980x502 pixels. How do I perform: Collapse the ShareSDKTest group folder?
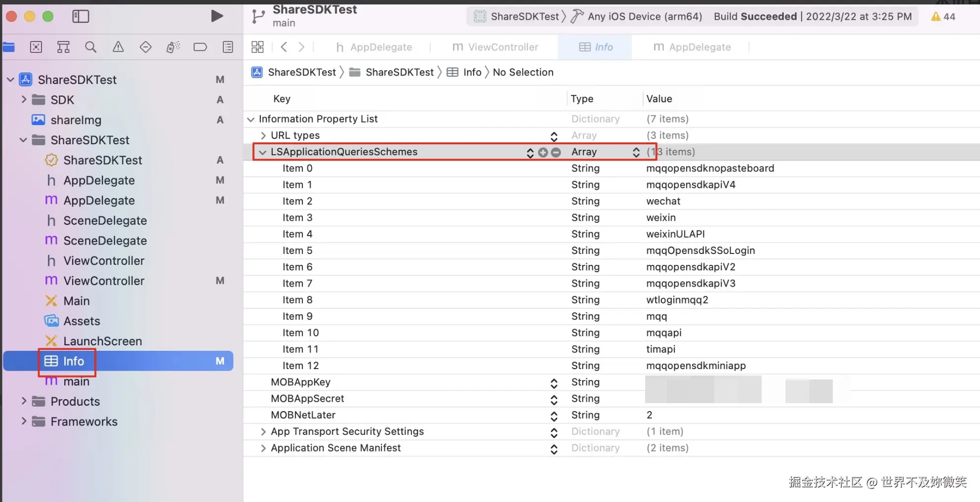pyautogui.click(x=23, y=140)
